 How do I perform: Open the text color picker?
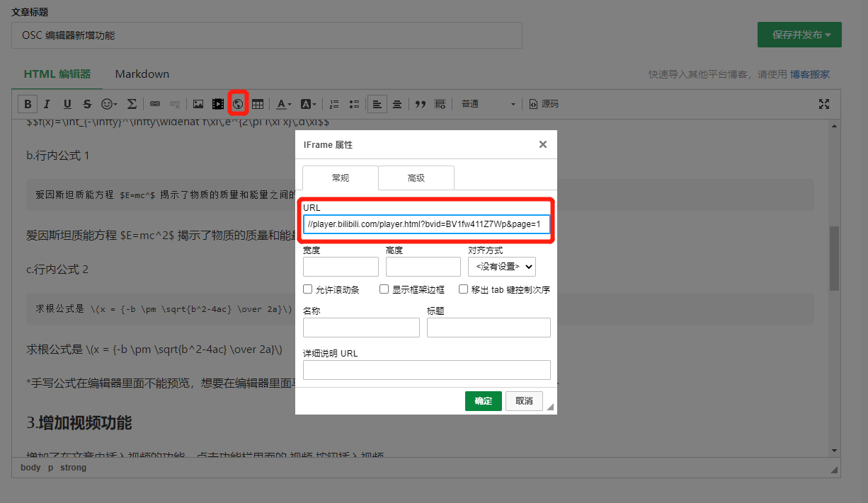tap(284, 104)
